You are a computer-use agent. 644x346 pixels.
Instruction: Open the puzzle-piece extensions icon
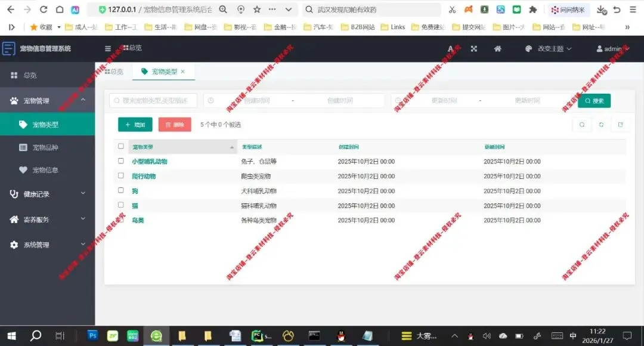532,10
